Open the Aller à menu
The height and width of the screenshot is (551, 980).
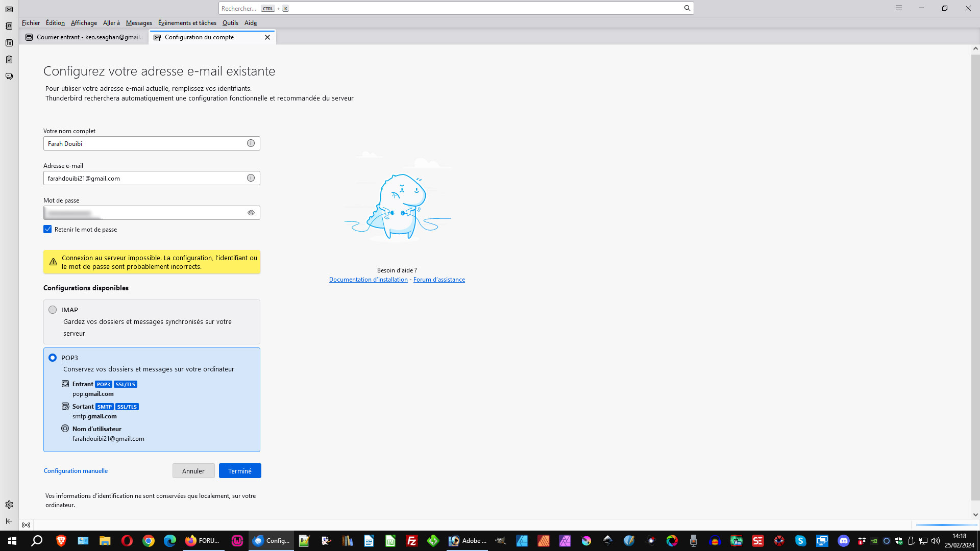[x=111, y=23]
